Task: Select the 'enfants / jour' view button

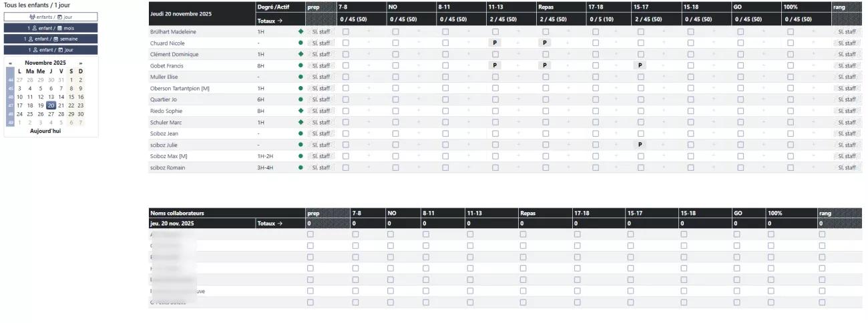Action: click(x=51, y=17)
